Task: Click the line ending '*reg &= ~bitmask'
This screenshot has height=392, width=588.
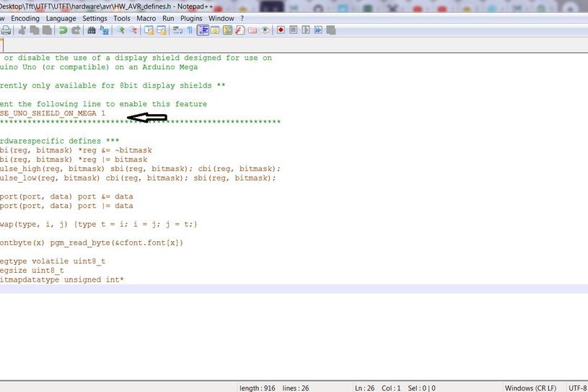Action: [x=76, y=150]
